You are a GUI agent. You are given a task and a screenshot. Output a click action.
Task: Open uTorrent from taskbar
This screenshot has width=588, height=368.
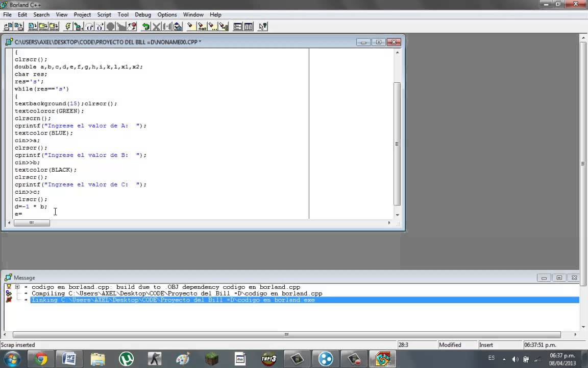coord(127,359)
